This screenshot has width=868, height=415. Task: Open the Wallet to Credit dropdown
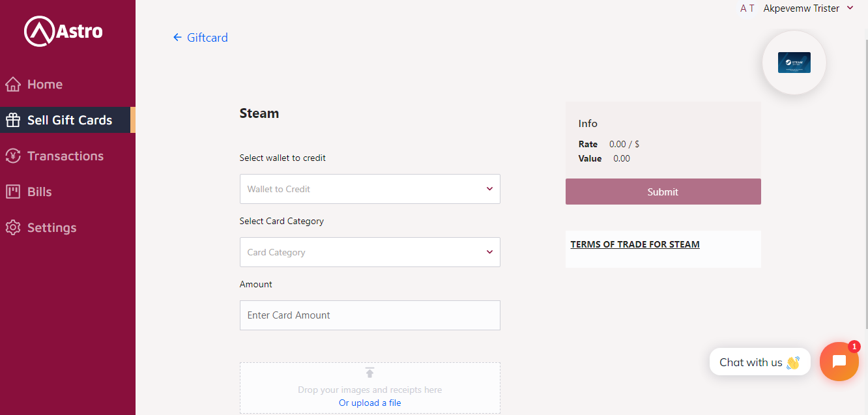point(370,189)
